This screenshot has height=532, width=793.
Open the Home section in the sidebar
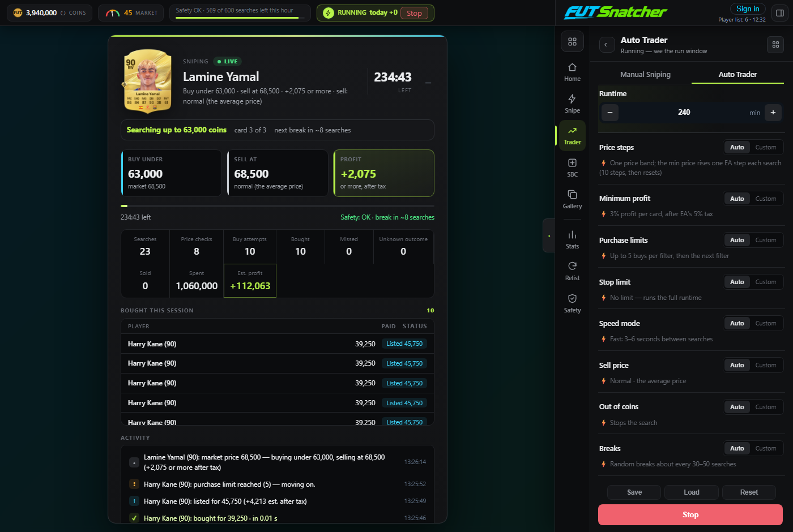pyautogui.click(x=572, y=72)
